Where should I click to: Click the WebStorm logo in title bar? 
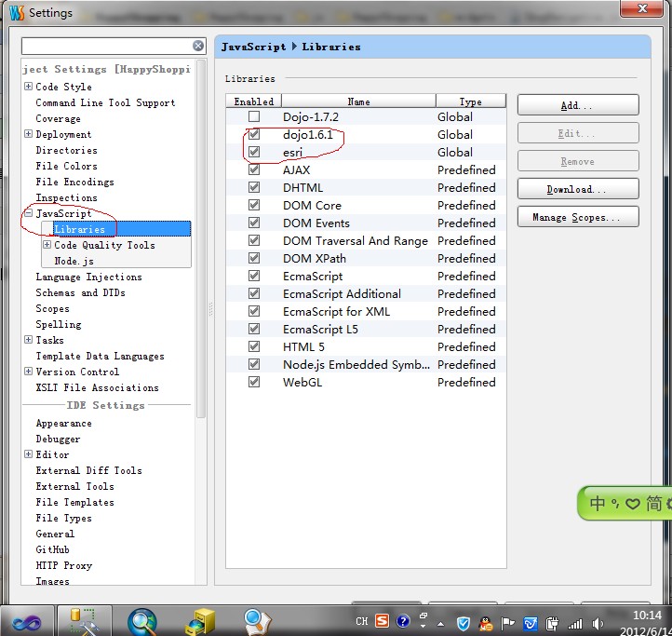click(x=16, y=12)
